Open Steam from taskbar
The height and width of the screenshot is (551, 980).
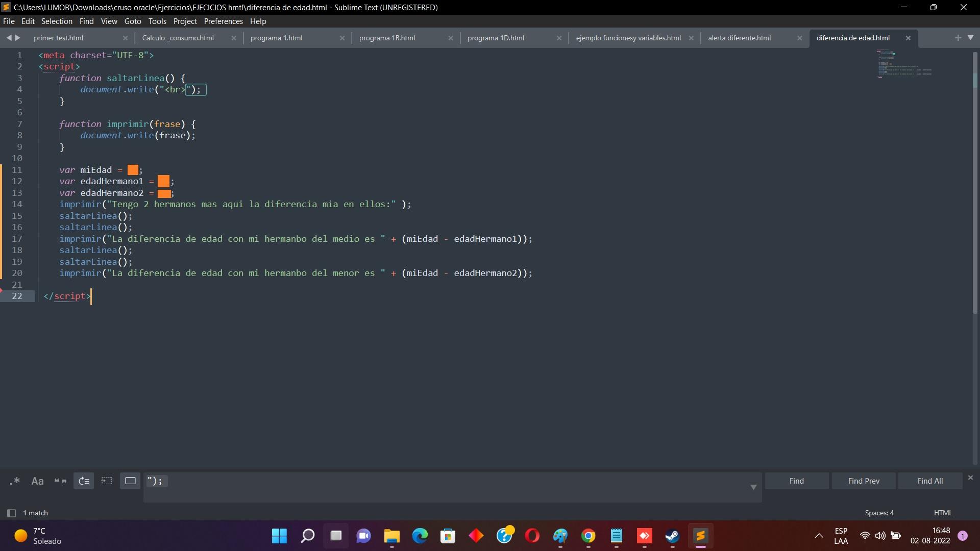[x=672, y=536]
